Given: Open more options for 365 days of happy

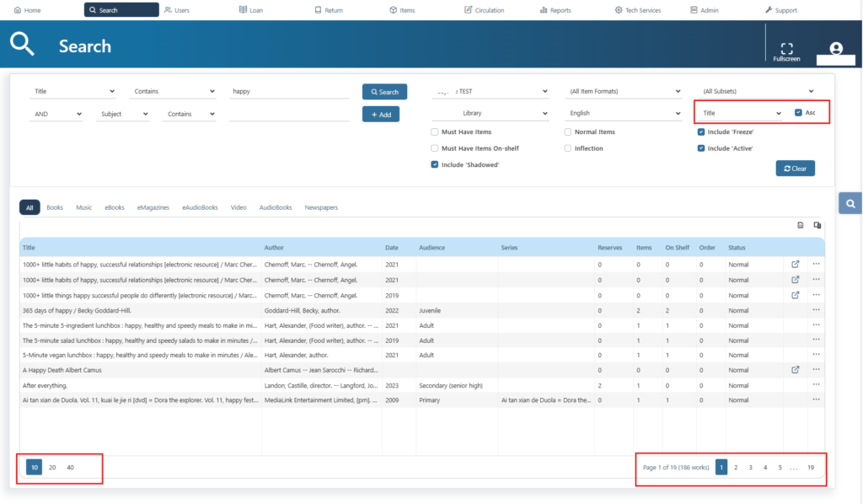Looking at the screenshot, I should [816, 310].
